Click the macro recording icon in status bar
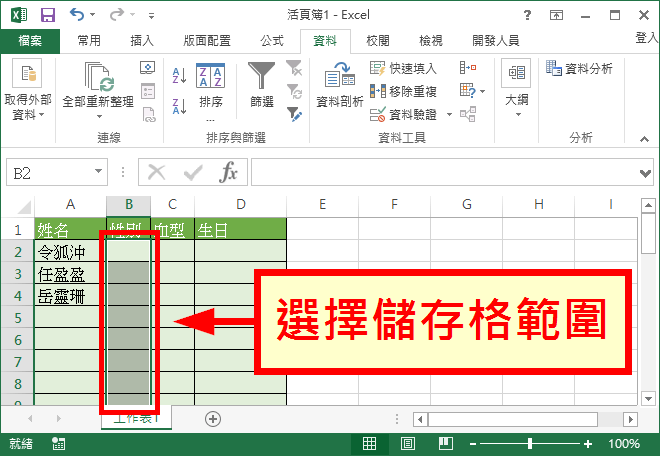The width and height of the screenshot is (660, 456). tap(58, 443)
